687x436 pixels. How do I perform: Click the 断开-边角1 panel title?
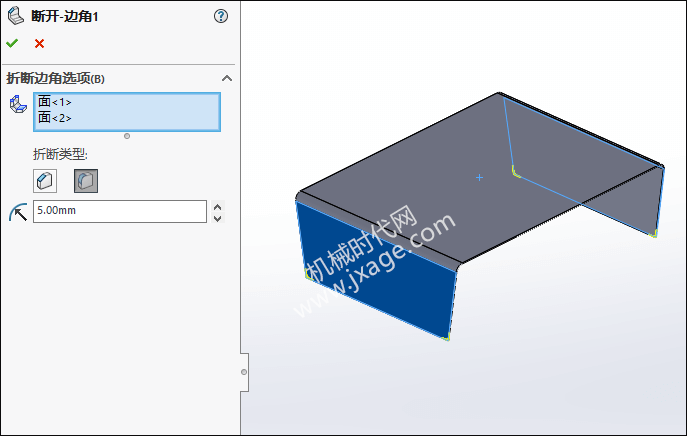[65, 16]
